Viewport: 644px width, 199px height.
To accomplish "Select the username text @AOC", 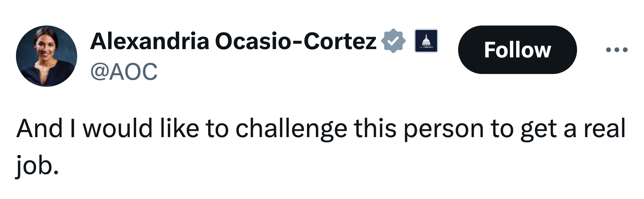I will 124,71.
